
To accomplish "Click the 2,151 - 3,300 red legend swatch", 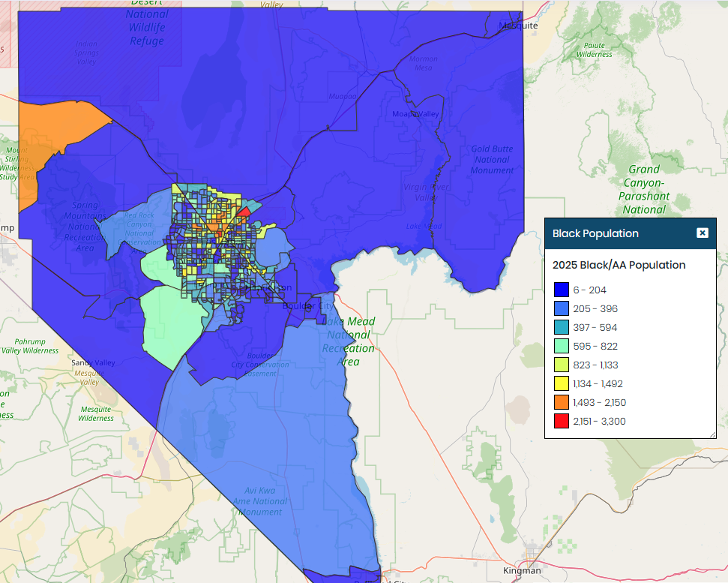I will tap(562, 422).
